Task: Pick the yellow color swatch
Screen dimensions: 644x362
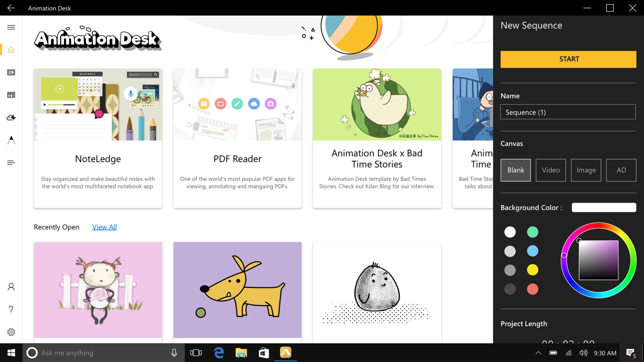Action: [532, 270]
